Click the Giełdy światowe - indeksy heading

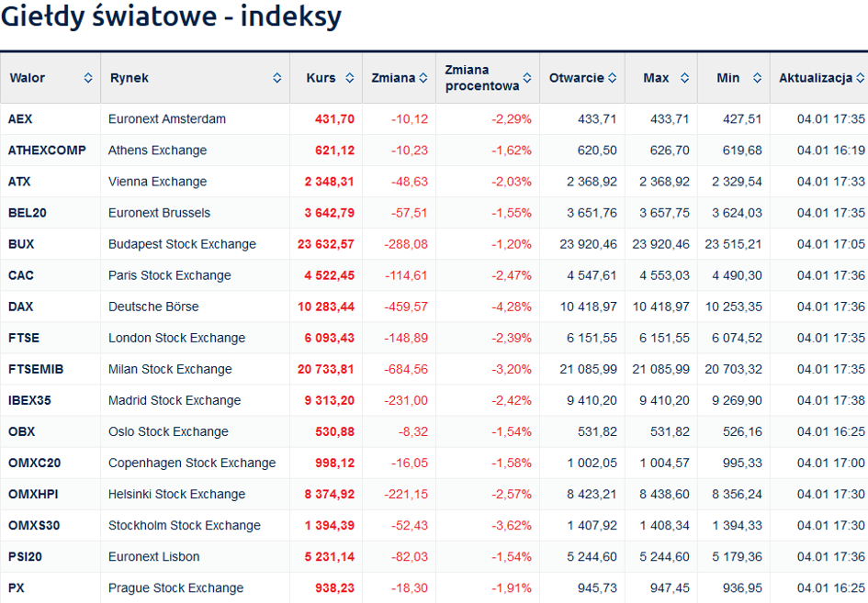(171, 17)
